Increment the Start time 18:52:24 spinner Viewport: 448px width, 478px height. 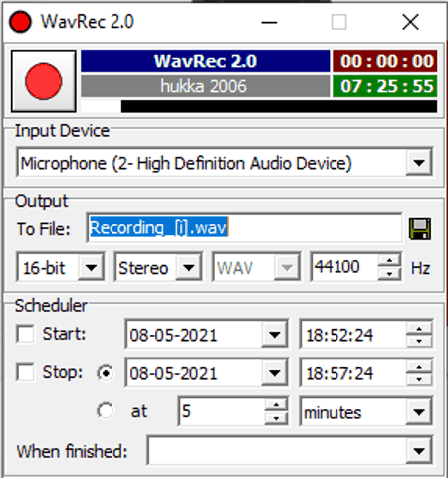click(419, 329)
